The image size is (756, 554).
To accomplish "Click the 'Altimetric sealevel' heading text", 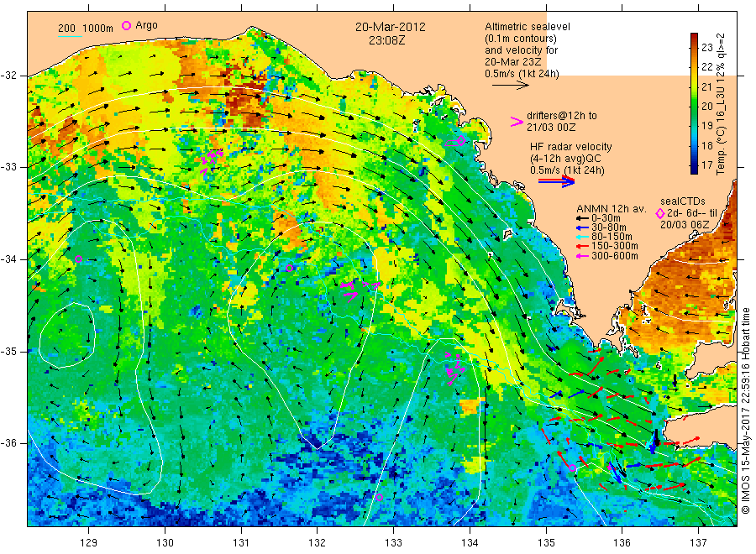I will [x=528, y=27].
